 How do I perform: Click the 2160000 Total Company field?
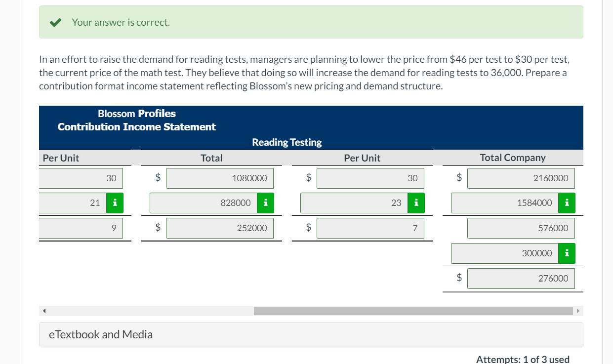(521, 178)
